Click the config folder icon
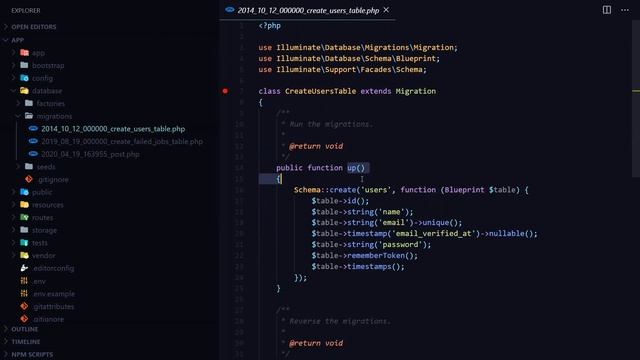Screen dimensions: 640x360 coord(24,78)
